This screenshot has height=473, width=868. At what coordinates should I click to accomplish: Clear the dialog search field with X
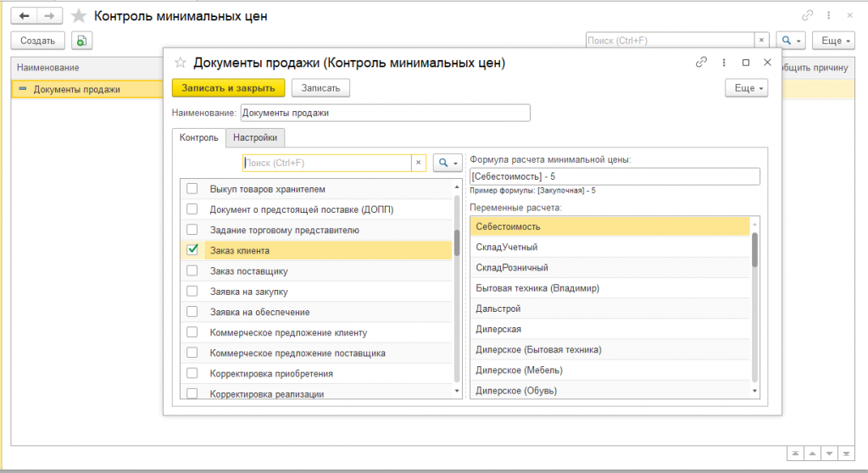click(x=419, y=163)
